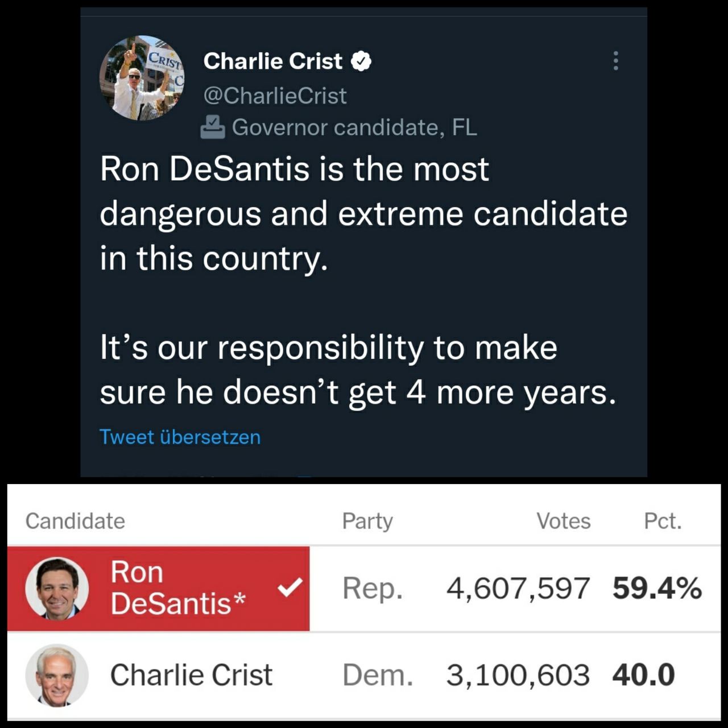Image resolution: width=728 pixels, height=728 pixels.
Task: Click the verified badge beside Charlie Crist
Action: (361, 61)
